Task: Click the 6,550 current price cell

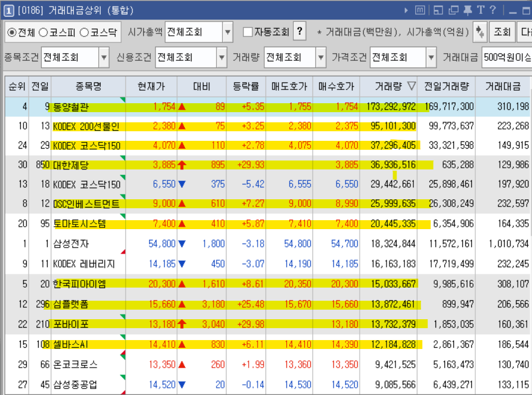Action: 164,184
